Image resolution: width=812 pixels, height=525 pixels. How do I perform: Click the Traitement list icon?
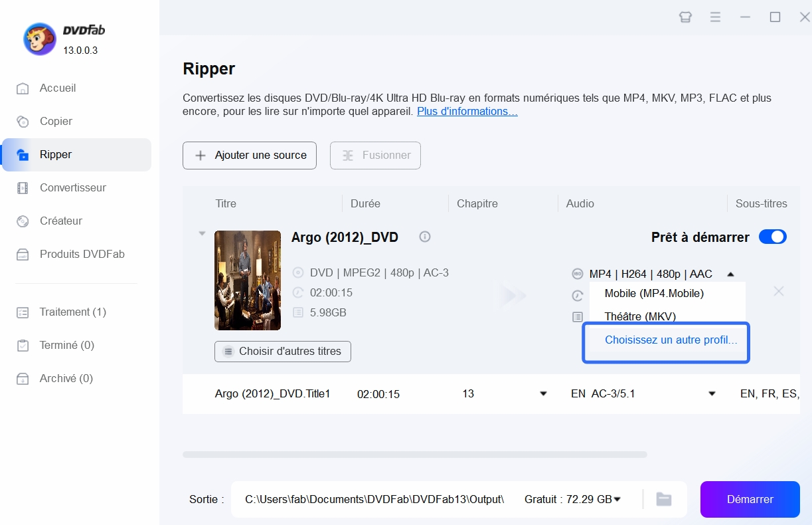tap(23, 312)
